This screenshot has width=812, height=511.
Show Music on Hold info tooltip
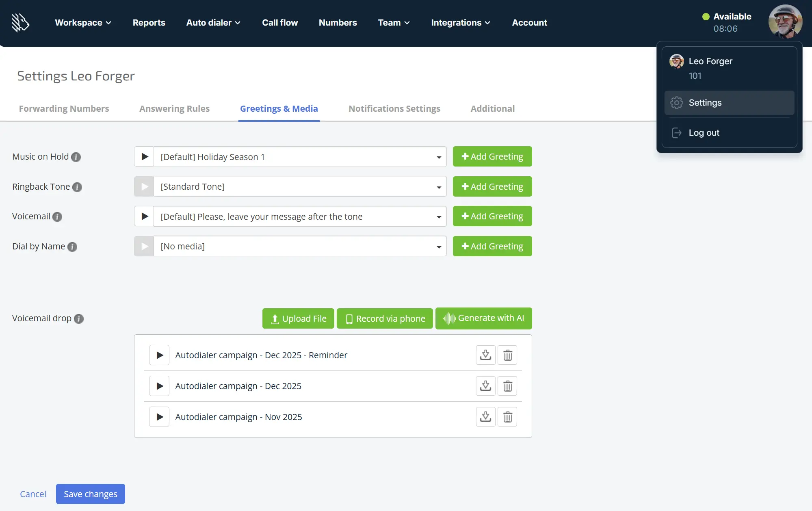pos(76,157)
